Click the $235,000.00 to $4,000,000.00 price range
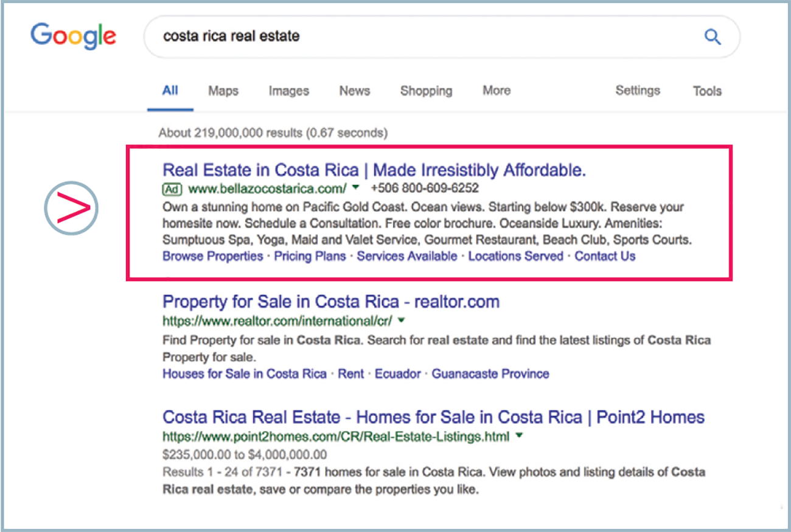The image size is (791, 532). pyautogui.click(x=245, y=455)
